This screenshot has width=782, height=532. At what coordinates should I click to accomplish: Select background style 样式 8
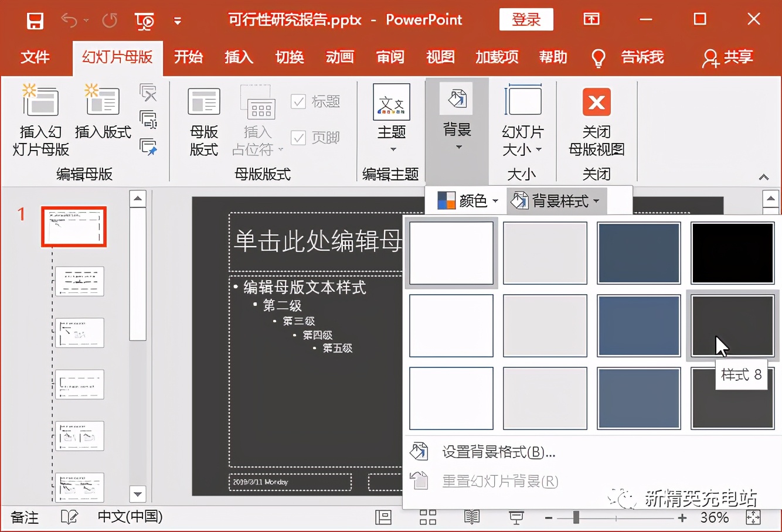732,326
